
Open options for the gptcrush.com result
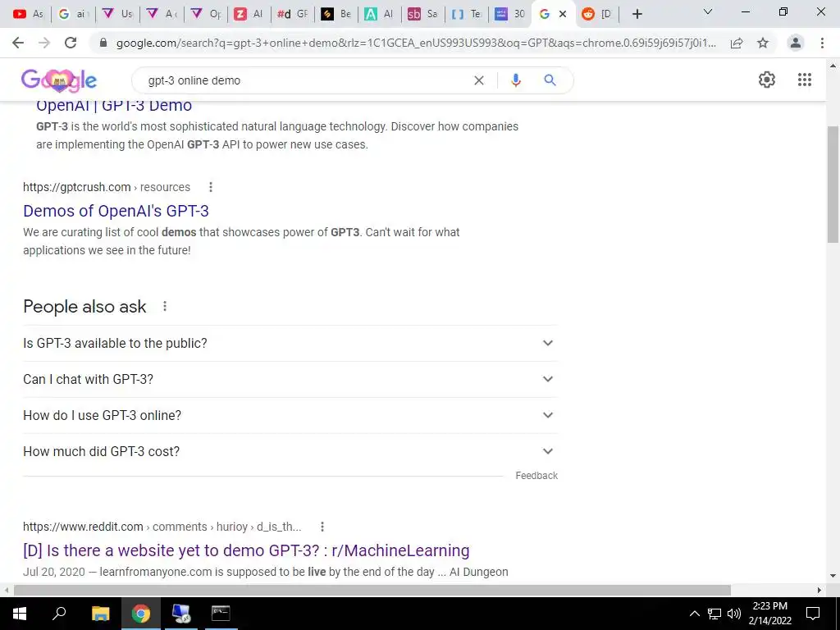[211, 187]
